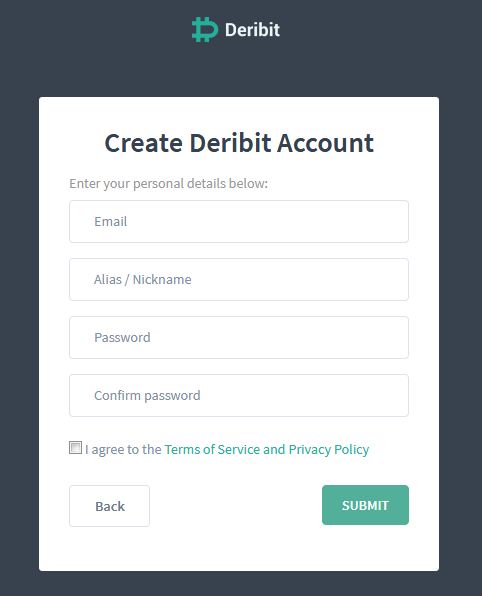Tick the I agree checkbox
Viewport: 482px width, 596px height.
tap(75, 447)
